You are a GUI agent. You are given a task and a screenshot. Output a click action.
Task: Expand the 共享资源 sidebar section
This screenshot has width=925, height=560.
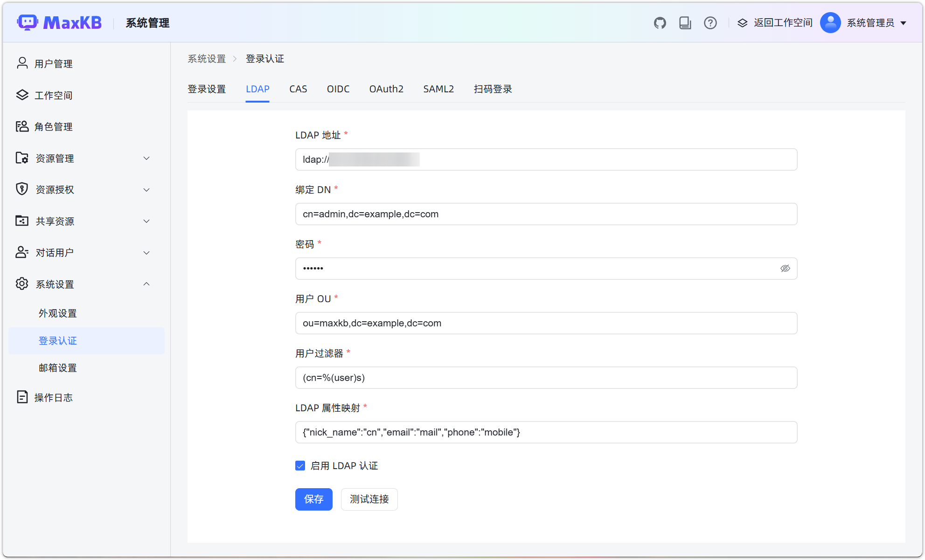click(x=146, y=221)
